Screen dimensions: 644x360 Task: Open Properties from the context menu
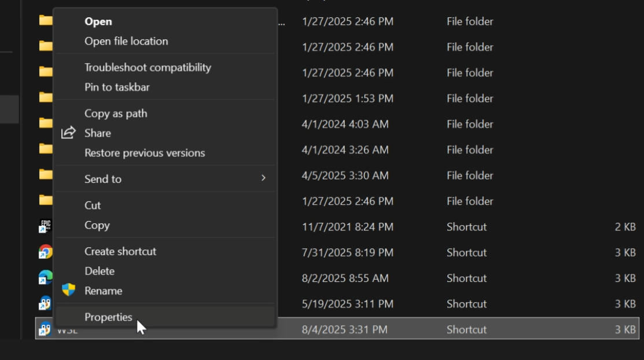108,317
